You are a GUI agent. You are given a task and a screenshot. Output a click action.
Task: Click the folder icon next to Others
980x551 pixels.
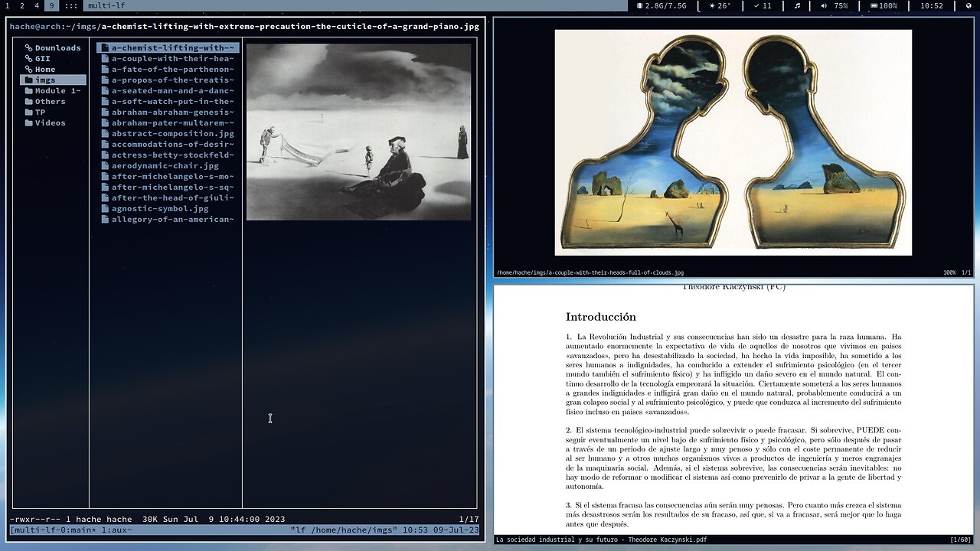[x=28, y=101]
